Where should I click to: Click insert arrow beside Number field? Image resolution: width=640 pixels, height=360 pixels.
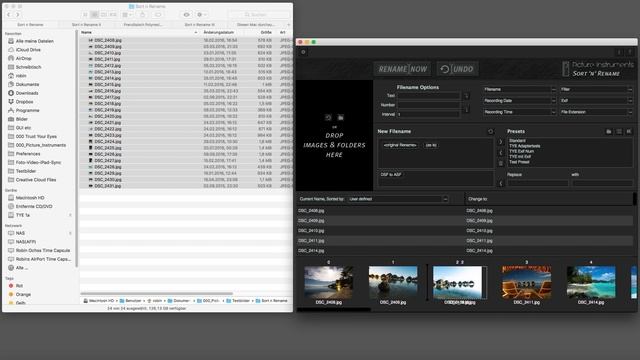click(x=467, y=109)
